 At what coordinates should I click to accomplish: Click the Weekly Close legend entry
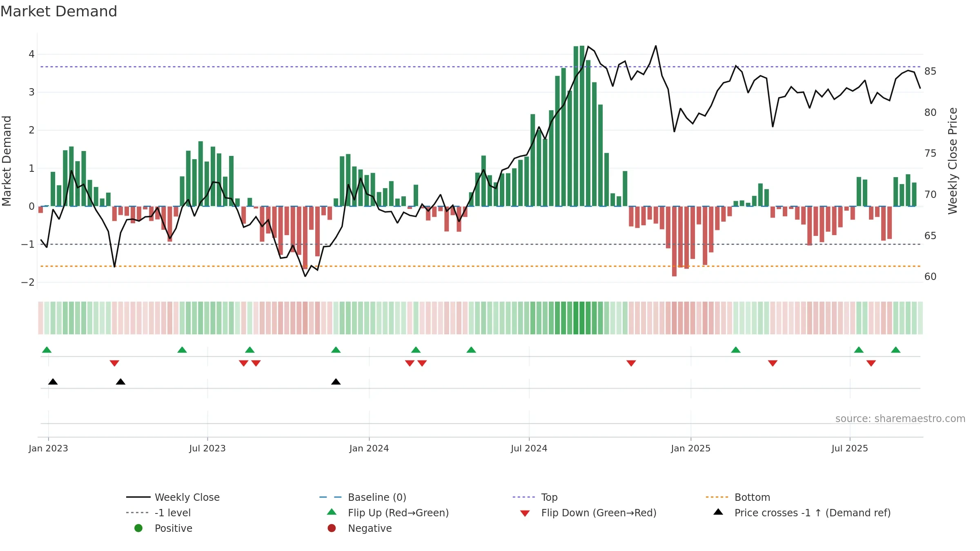click(173, 497)
